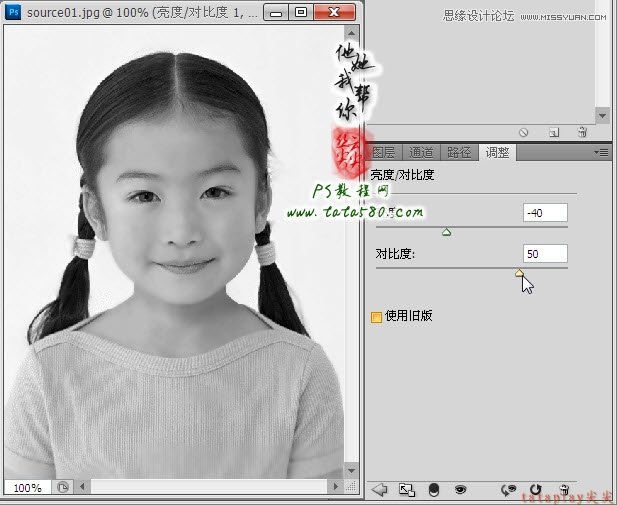Image resolution: width=617 pixels, height=505 pixels.
Task: Click the source01.jpg document title text
Action: click(x=142, y=13)
